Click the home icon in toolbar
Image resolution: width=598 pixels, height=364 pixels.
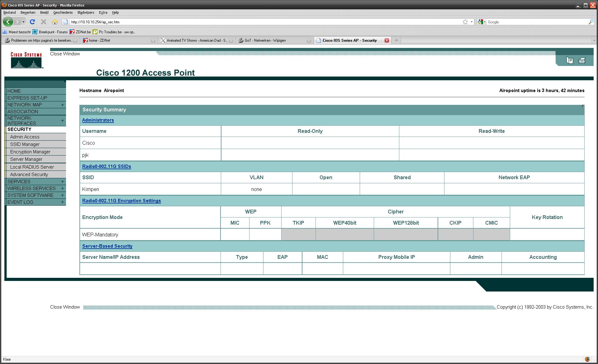click(55, 22)
